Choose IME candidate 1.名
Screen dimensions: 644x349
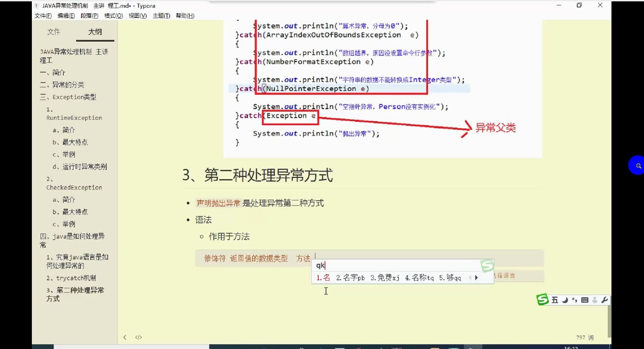pos(323,278)
